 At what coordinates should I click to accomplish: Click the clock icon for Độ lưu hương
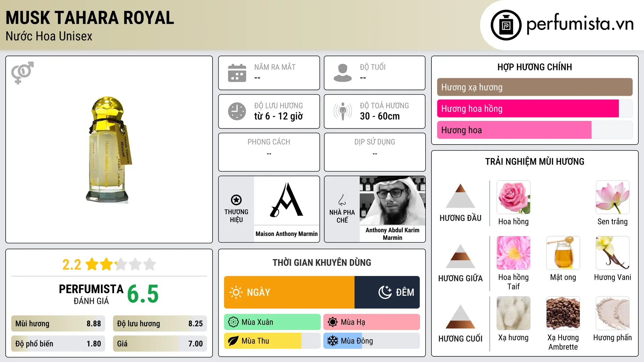click(x=237, y=111)
